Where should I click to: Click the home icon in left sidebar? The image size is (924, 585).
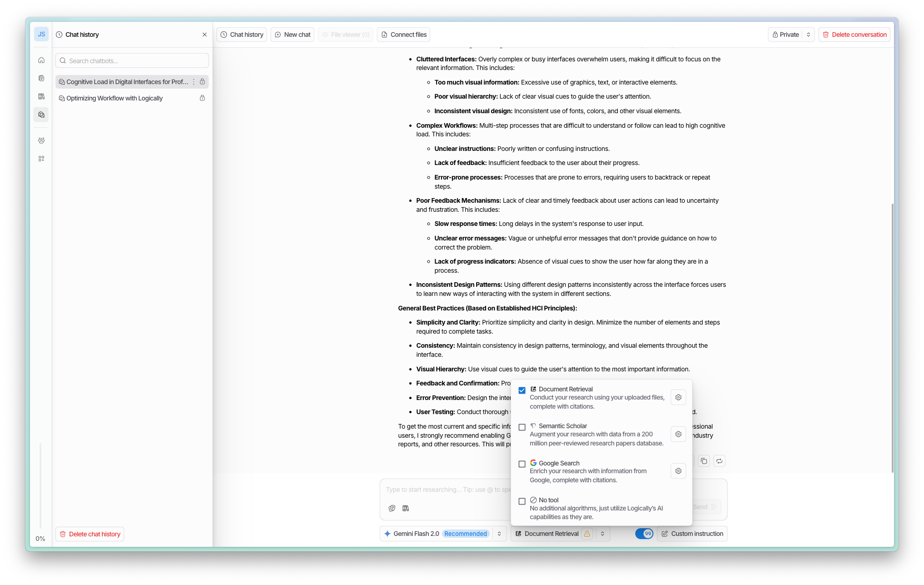point(41,60)
